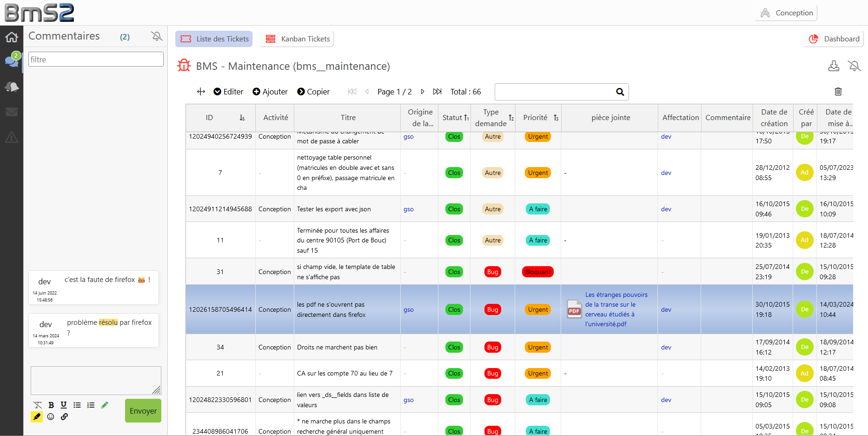Click De creator avatar in ticket 31 row

coord(804,271)
